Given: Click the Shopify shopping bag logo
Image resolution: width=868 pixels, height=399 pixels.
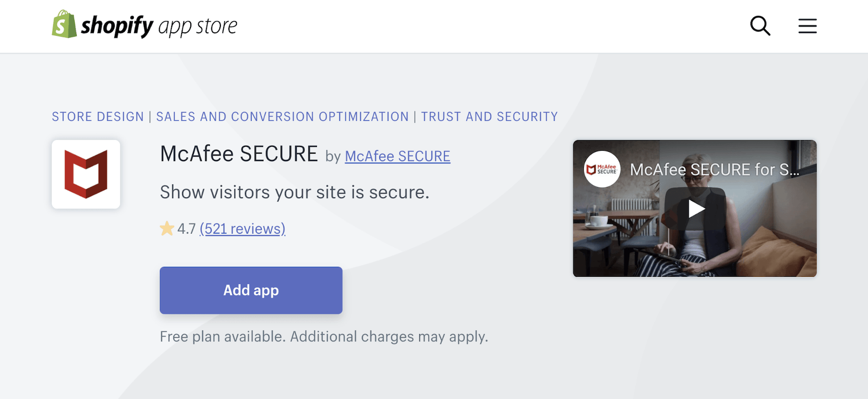Looking at the screenshot, I should [64, 24].
